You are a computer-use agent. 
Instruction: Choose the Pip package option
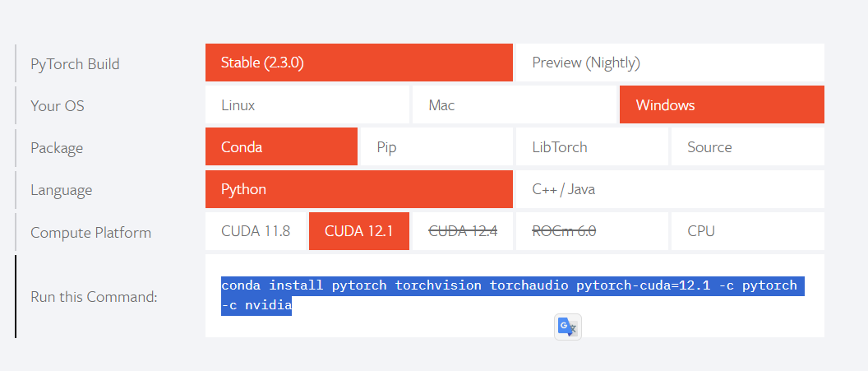[x=436, y=146]
